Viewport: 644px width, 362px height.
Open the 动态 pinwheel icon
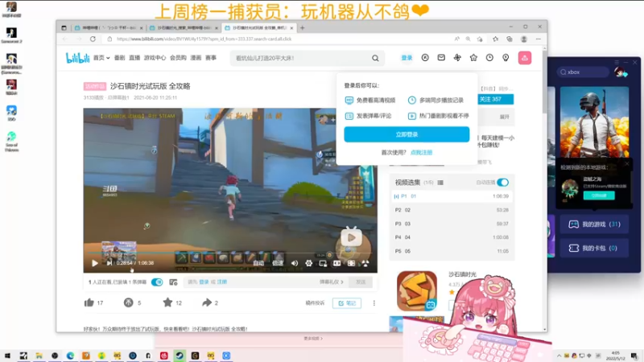point(457,58)
